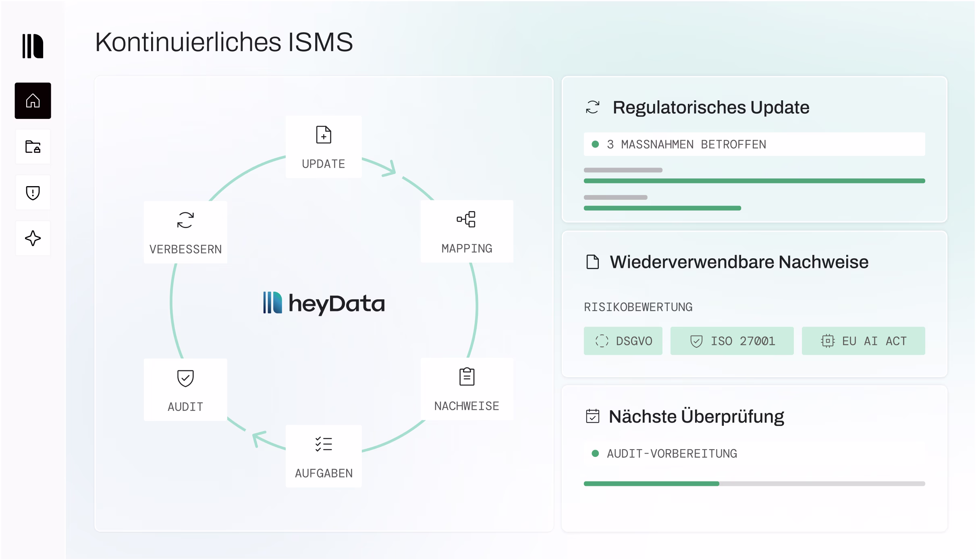Click the heyData logo in the sidebar
The image size is (976, 560).
coord(33,46)
